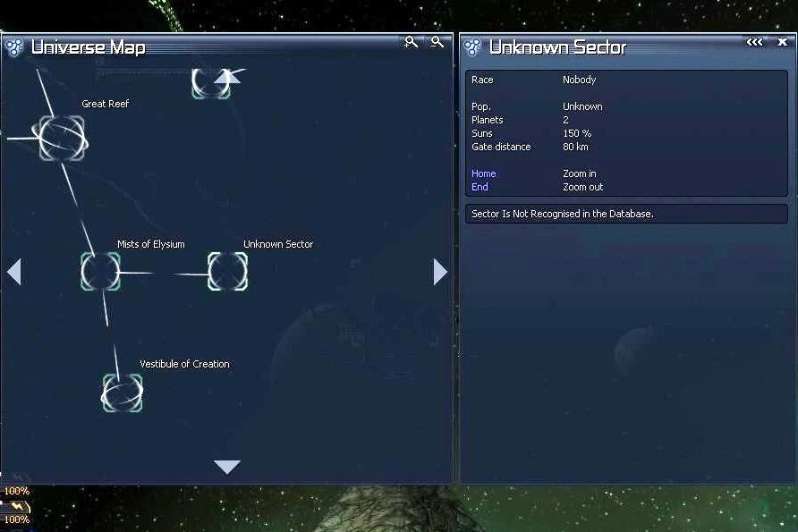
Task: Click the Planets value 2
Action: click(565, 120)
